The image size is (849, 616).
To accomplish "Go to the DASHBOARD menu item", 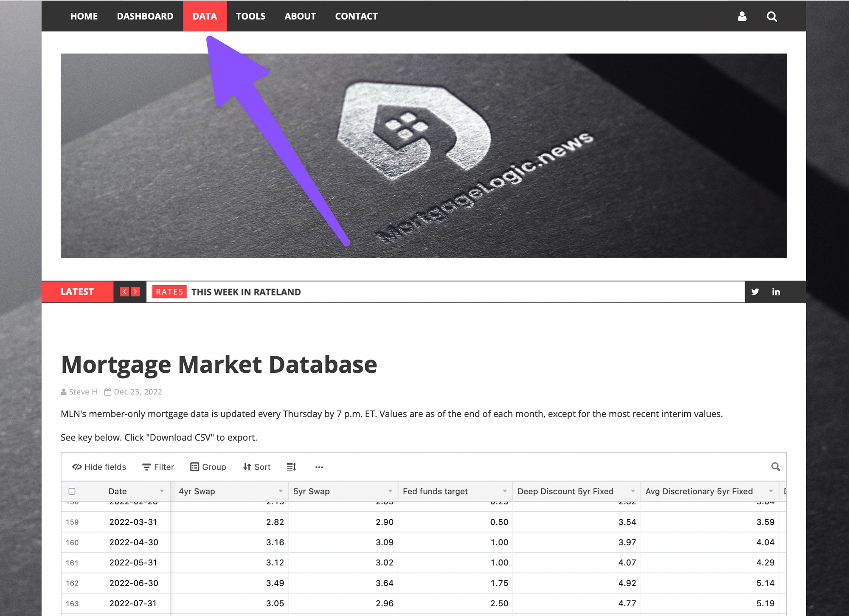I will (145, 17).
